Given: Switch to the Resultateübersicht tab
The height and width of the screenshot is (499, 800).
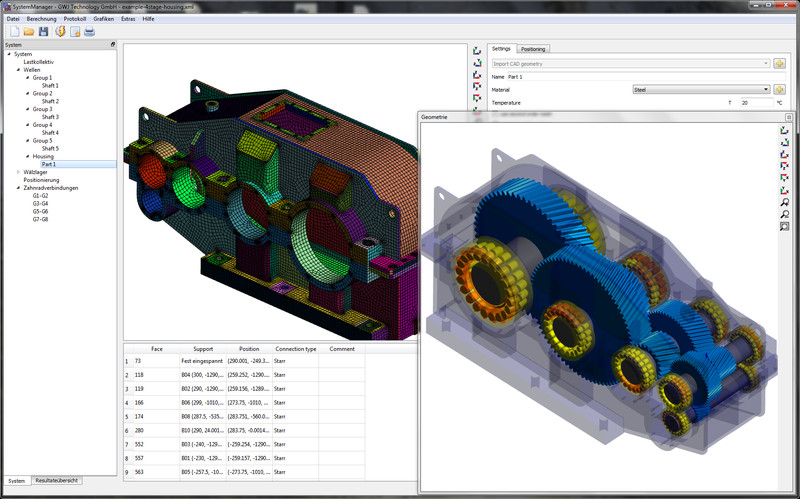Looking at the screenshot, I should tap(58, 481).
